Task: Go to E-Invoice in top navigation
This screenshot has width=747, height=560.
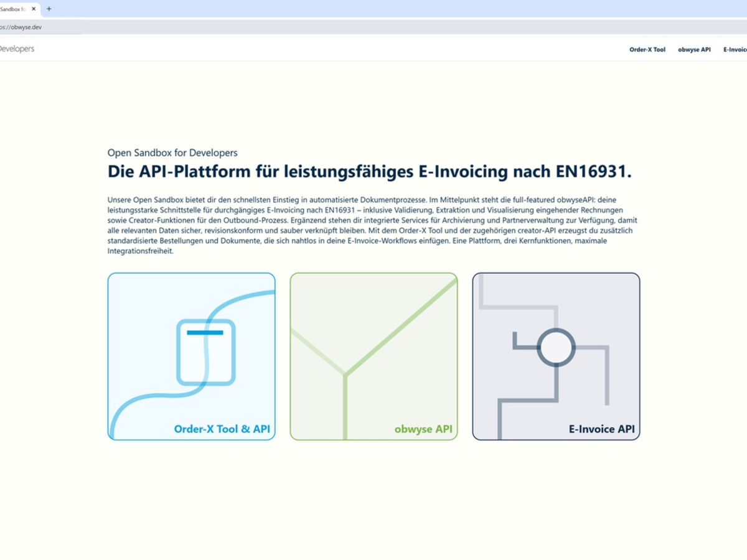Action: click(735, 49)
